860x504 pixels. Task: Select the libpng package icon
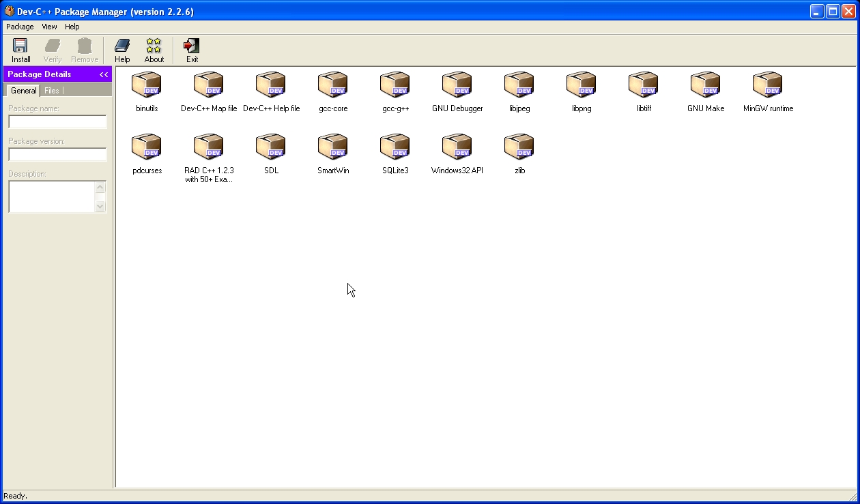(x=582, y=85)
